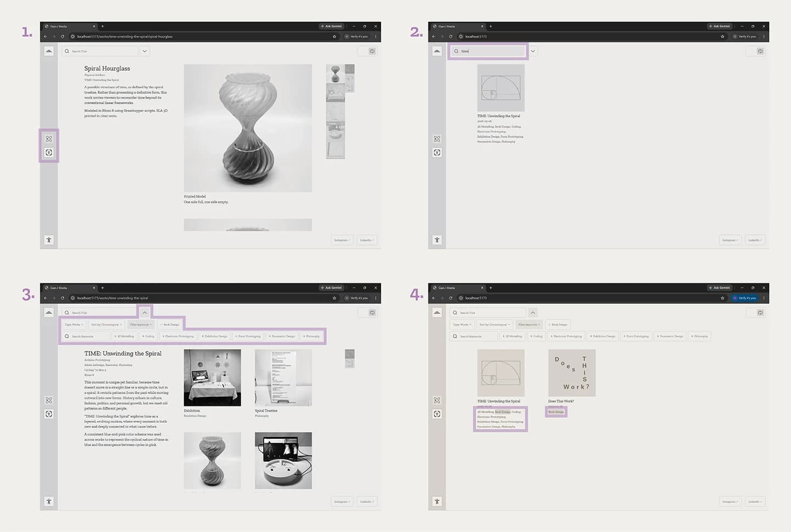Uncheck 'Book Design' chip in 'Does This Work?' window

click(558, 324)
